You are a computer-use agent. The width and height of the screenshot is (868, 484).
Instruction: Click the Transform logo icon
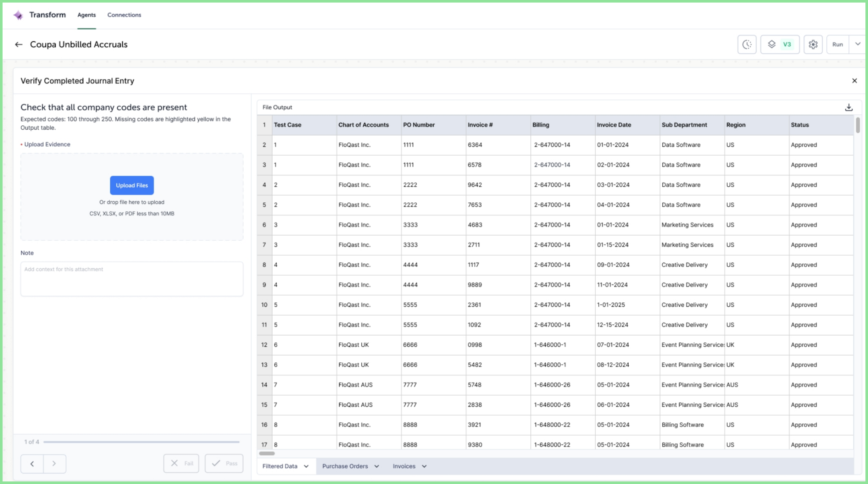[18, 15]
